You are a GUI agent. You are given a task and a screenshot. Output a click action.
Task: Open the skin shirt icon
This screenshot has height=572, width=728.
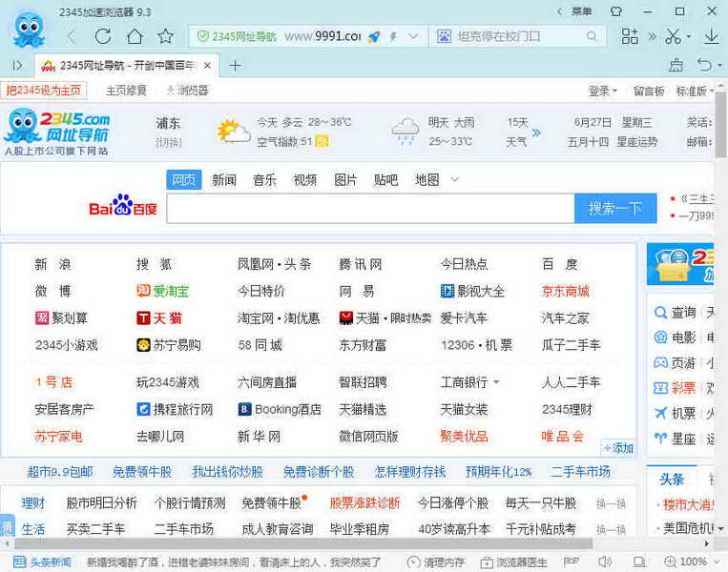click(x=616, y=11)
